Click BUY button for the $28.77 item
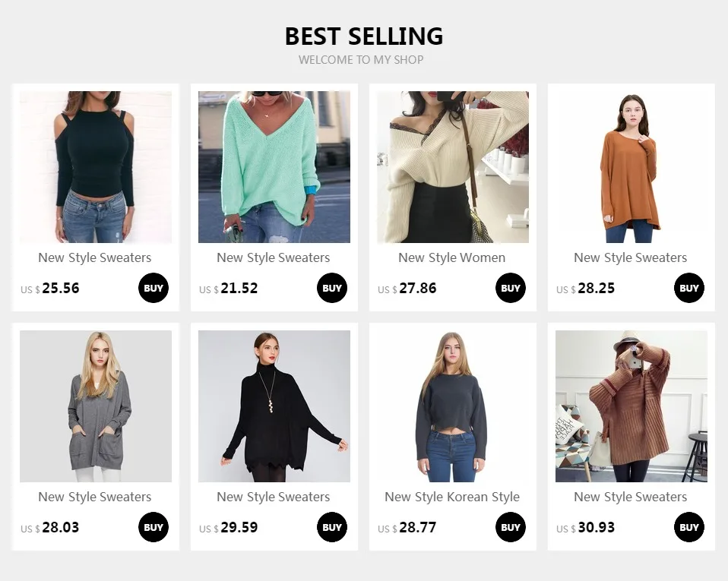This screenshot has height=581, width=728. [x=510, y=527]
